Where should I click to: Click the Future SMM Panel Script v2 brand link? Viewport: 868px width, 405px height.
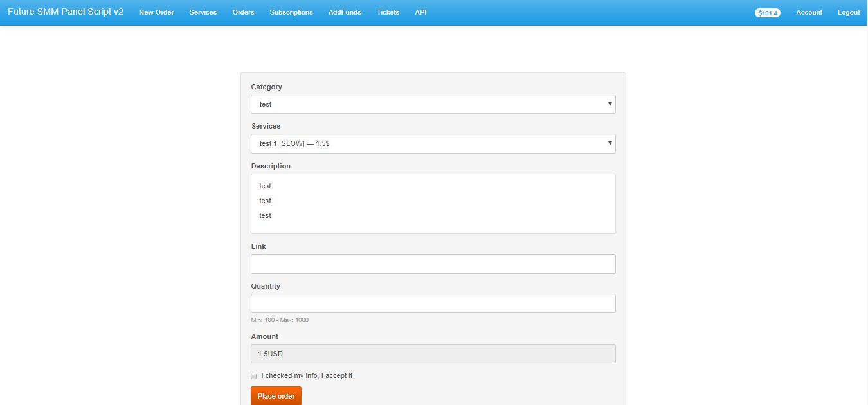point(66,12)
